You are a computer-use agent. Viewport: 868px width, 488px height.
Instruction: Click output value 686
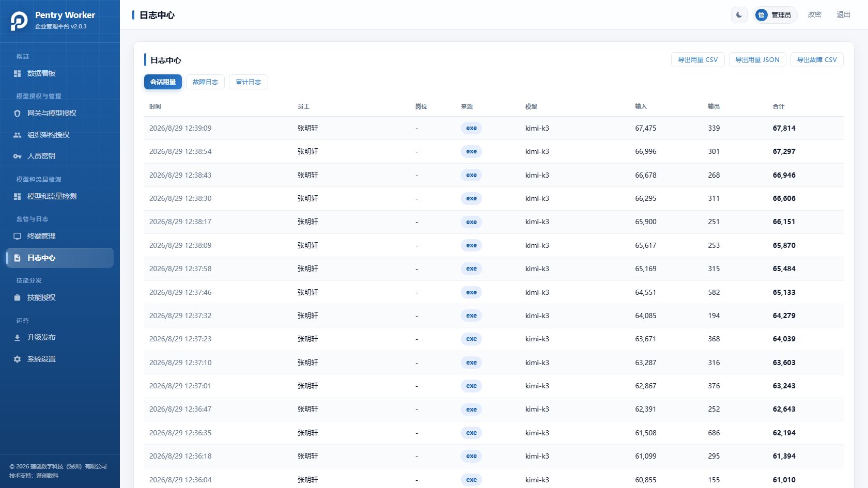(714, 433)
